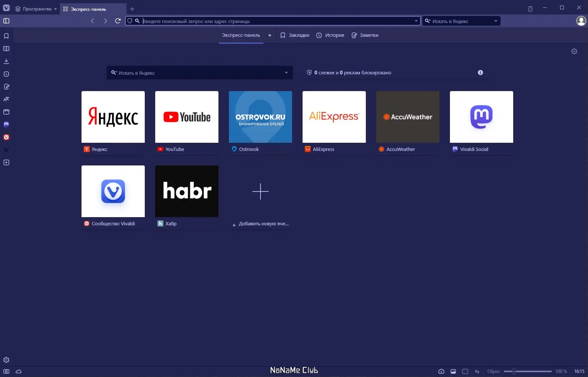Toggle tab tiling icon in status bar
588x377 pixels.
pyautogui.click(x=465, y=371)
